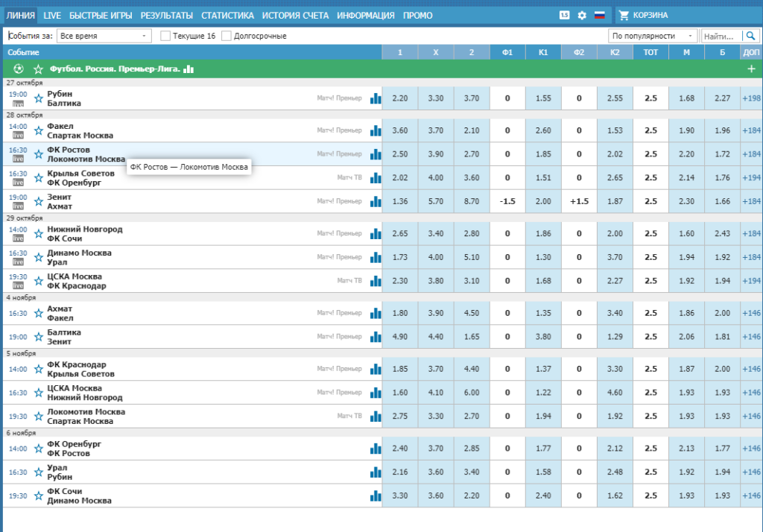Click the Найти search input field
This screenshot has width=763, height=532.
tap(722, 36)
